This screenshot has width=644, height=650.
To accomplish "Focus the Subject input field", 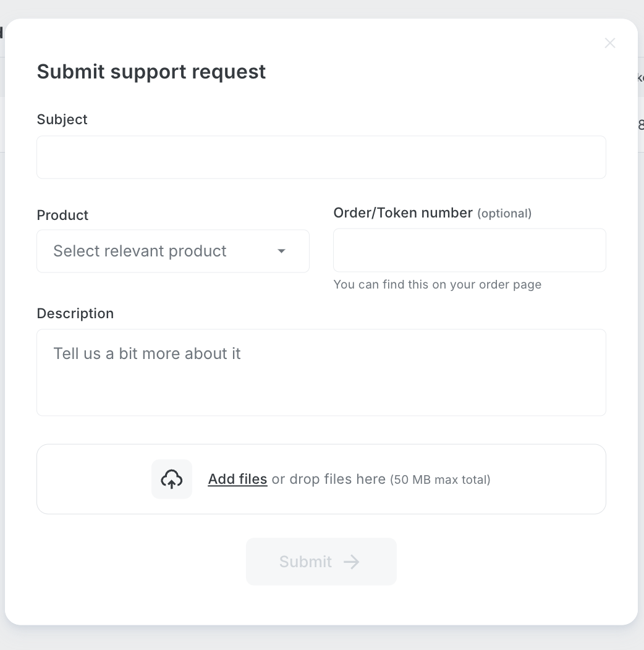I will click(321, 158).
